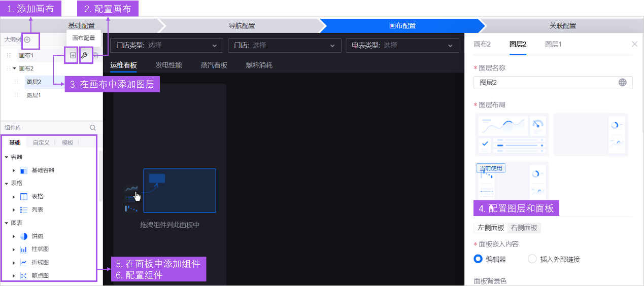Image resolution: width=644 pixels, height=286 pixels.
Task: Open canvas configuration wrench icon on 画布1
Action: click(85, 55)
